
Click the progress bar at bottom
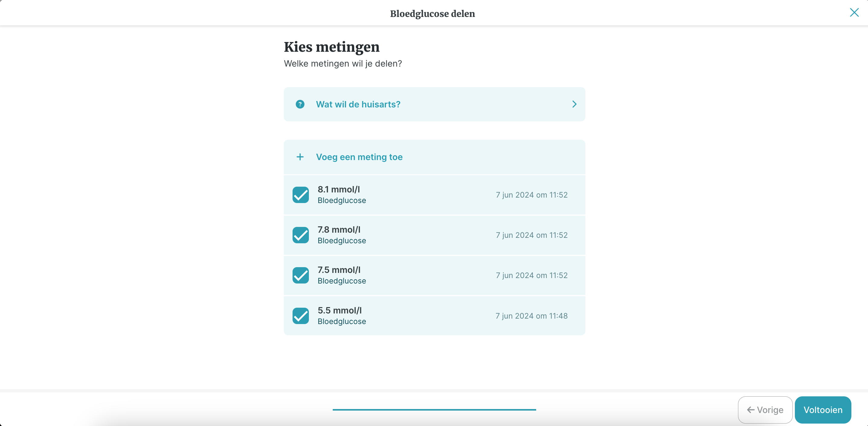[434, 410]
